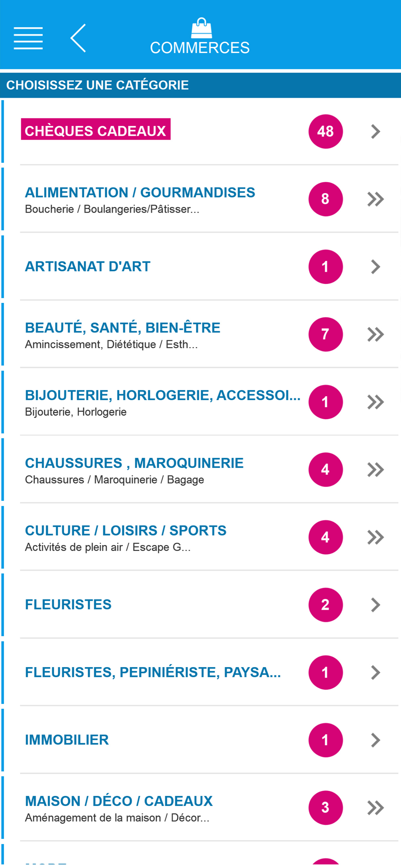The width and height of the screenshot is (401, 868).
Task: Expand Alimentation / Gourmandises double chevron
Action: coord(375,199)
